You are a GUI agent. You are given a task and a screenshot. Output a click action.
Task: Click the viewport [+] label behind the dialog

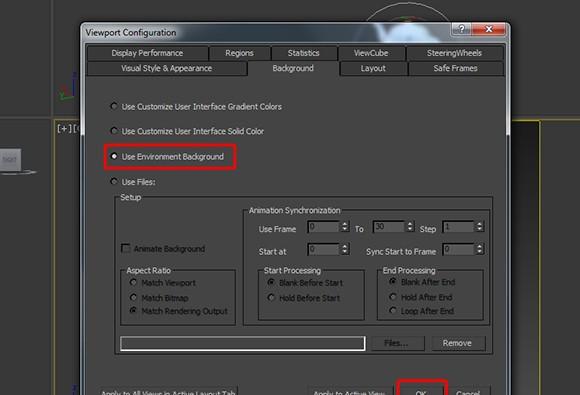click(x=64, y=128)
